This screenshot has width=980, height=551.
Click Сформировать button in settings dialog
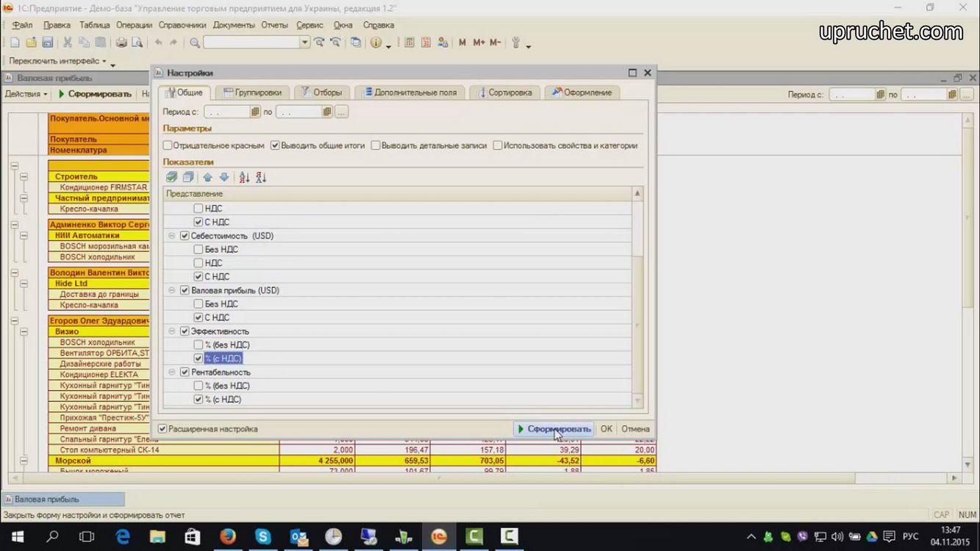(554, 429)
